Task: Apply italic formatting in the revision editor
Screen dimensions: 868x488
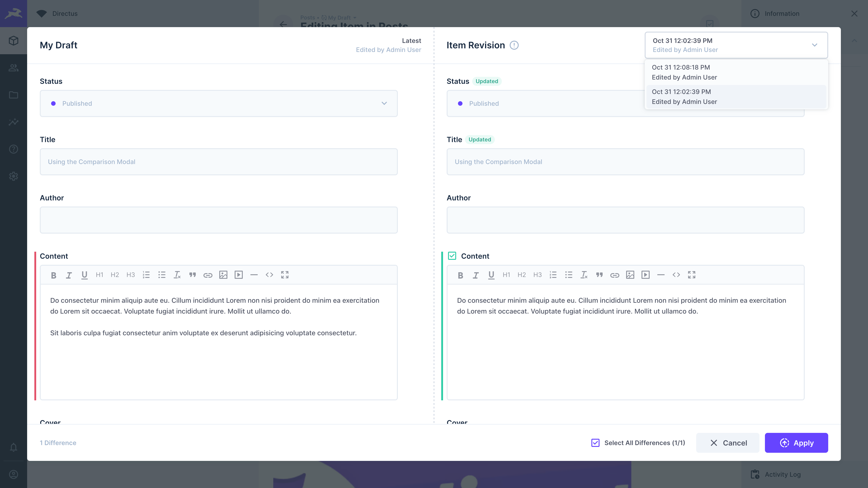Action: click(475, 275)
